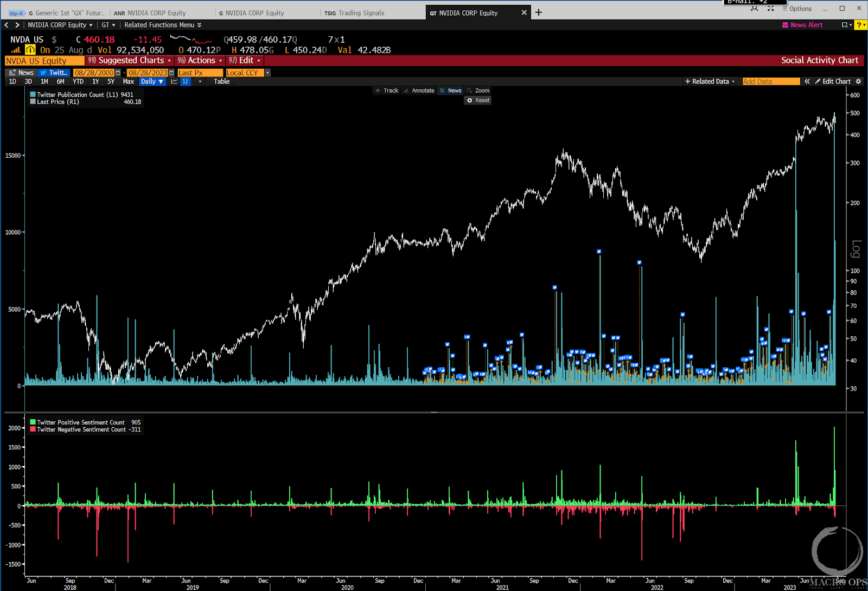
Task: Collapse panel with double-left chevron
Action: tap(807, 81)
